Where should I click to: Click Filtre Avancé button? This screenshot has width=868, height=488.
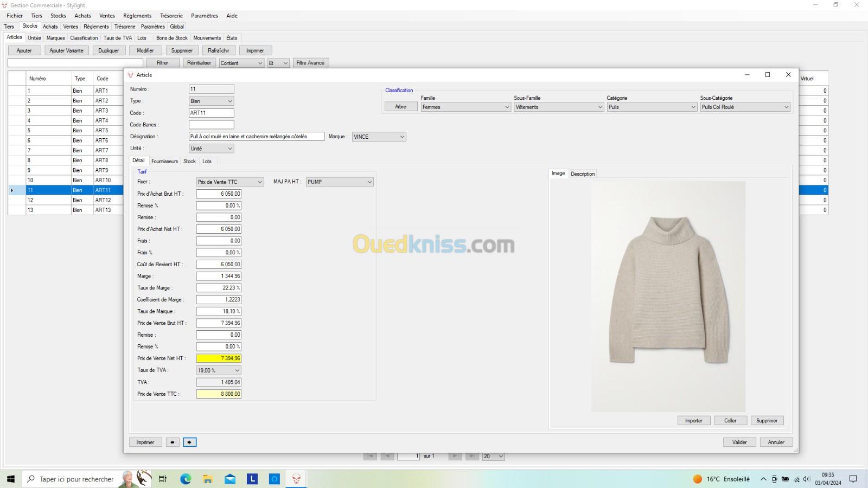pos(310,63)
